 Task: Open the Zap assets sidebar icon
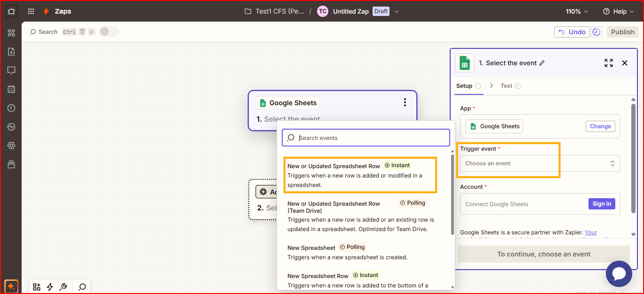tap(11, 33)
